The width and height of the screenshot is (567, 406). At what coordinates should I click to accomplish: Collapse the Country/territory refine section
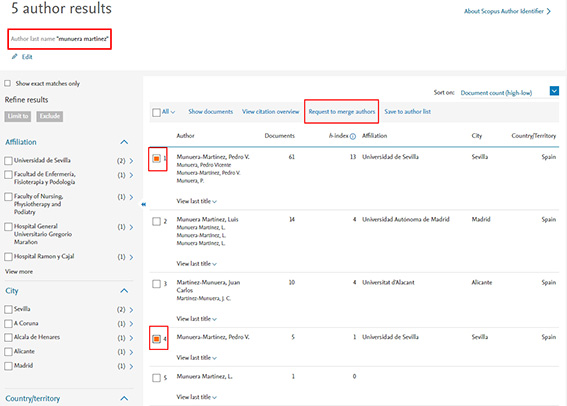coord(124,398)
